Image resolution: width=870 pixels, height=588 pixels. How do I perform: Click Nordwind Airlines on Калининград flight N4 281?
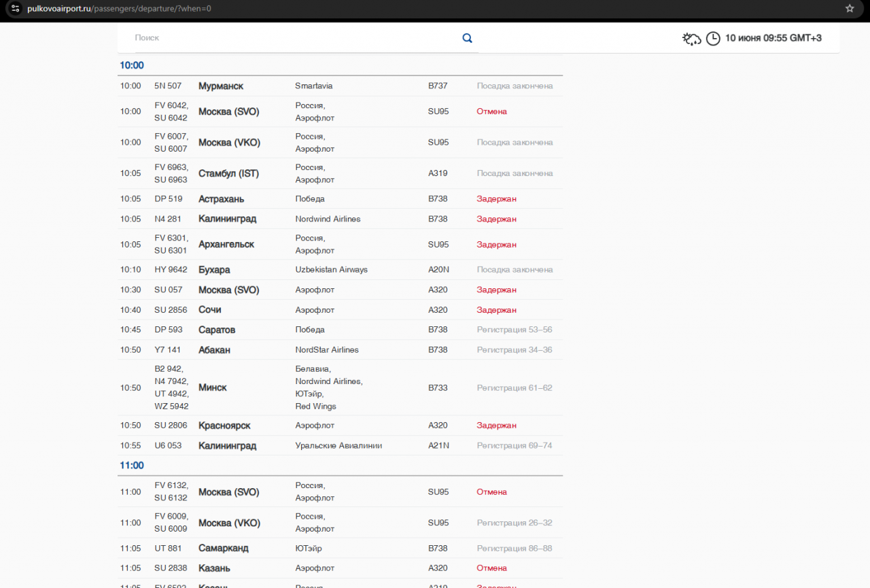click(x=328, y=219)
